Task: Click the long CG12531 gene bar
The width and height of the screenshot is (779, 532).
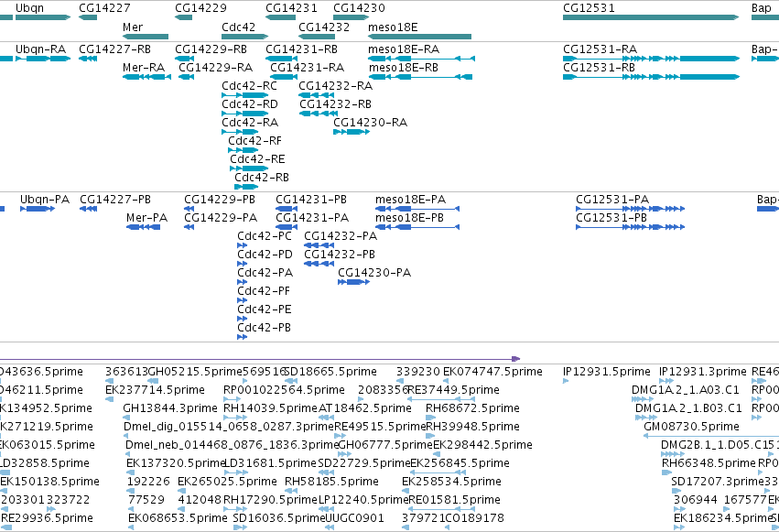Action: click(651, 17)
